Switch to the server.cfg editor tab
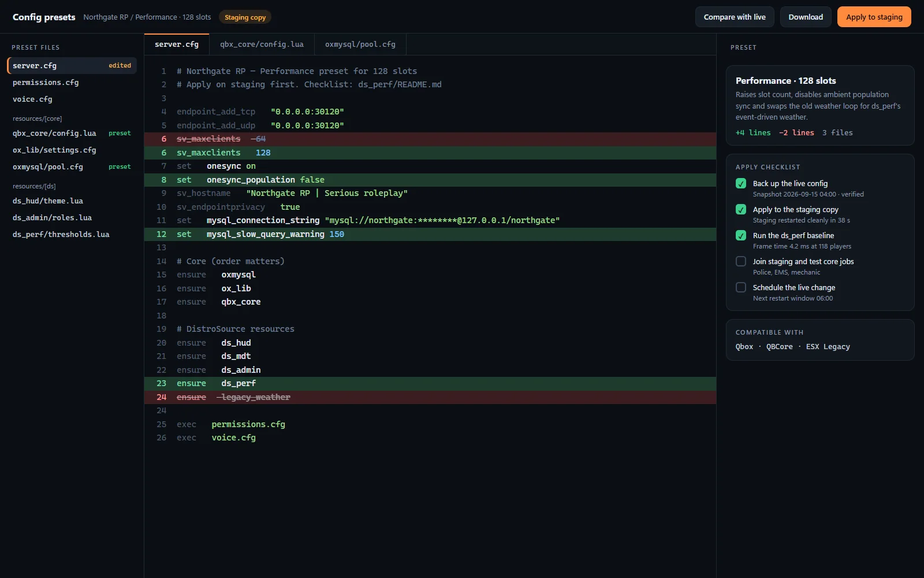 [x=177, y=45]
